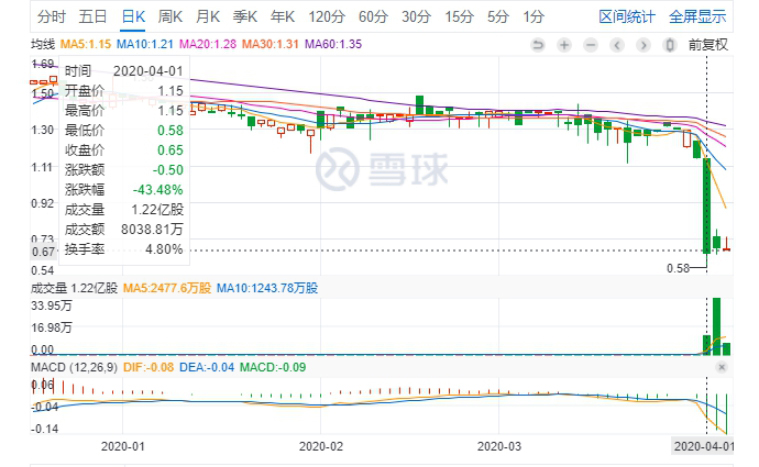Switch to the 分时 tab
Viewport: 759px width, 467px height.
pos(51,17)
